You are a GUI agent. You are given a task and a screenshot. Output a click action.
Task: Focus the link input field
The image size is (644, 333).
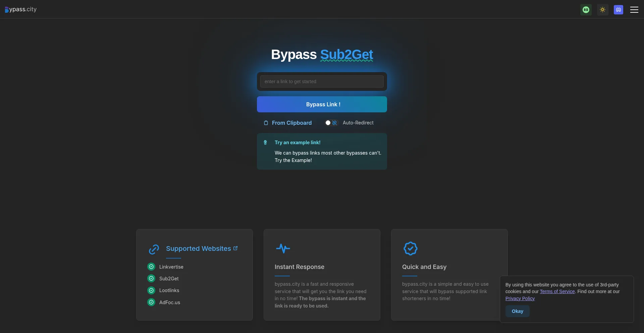click(x=322, y=81)
